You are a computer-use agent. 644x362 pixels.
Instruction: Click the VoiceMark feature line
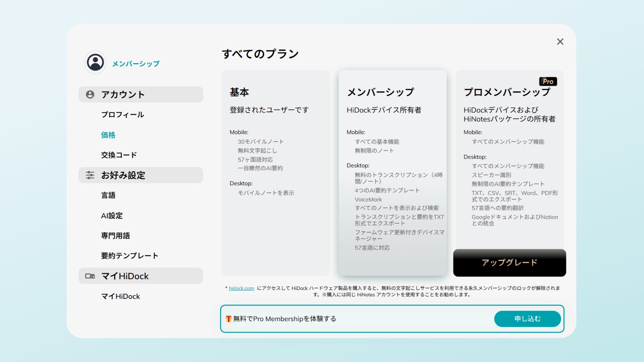coord(368,199)
